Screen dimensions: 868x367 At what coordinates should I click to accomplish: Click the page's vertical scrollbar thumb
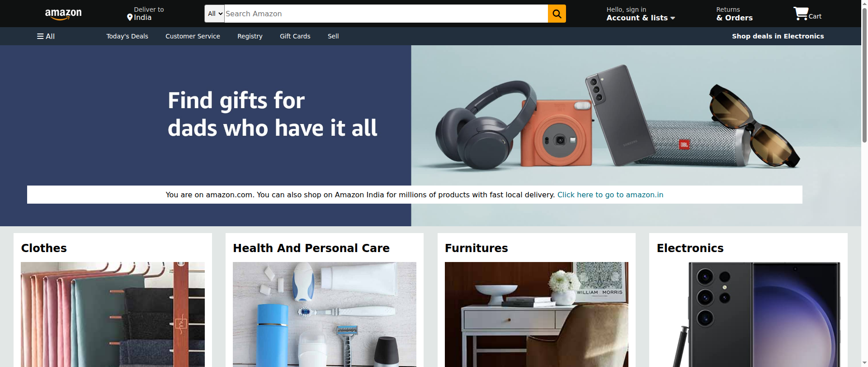[x=864, y=72]
